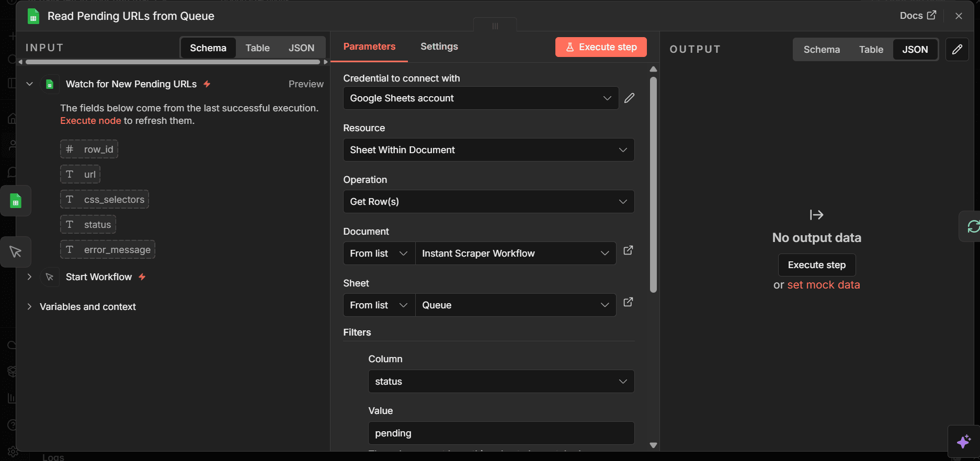This screenshot has height=461, width=980.
Task: Select the url field pill
Action: click(80, 175)
